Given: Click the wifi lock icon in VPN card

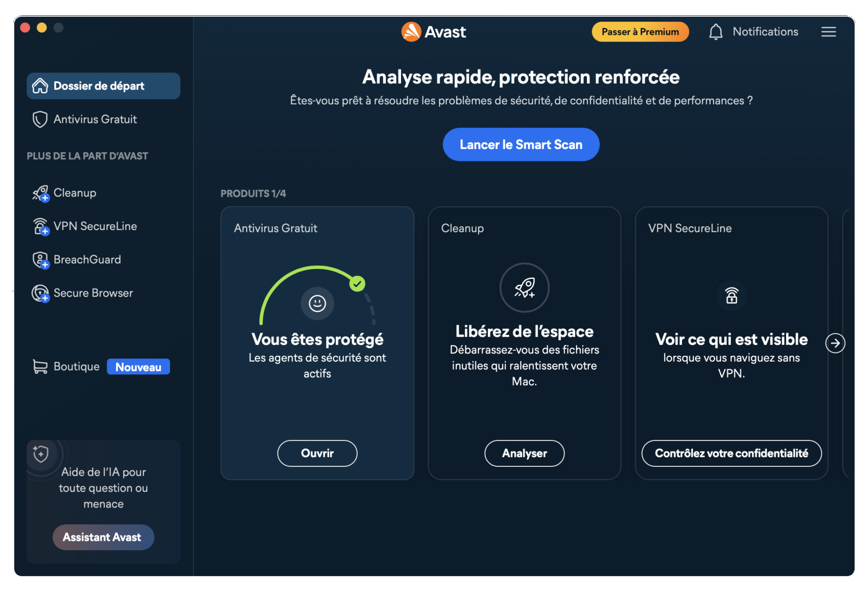Looking at the screenshot, I should 731,296.
